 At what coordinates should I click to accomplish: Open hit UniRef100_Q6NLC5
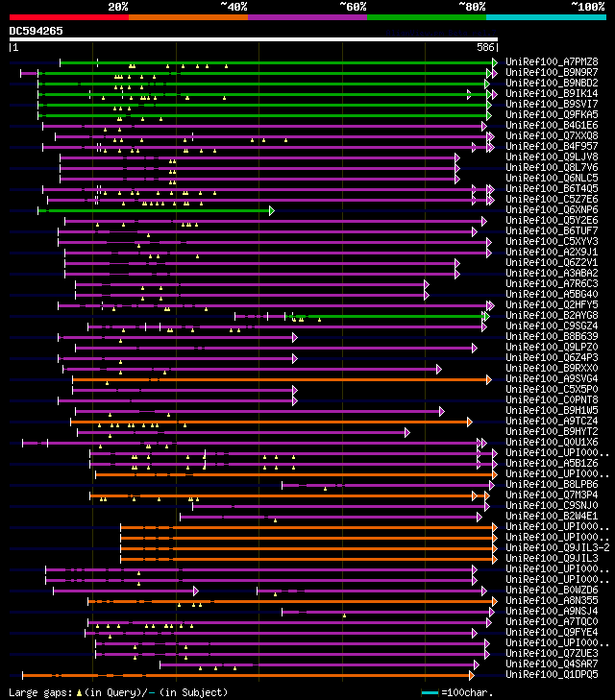[x=552, y=179]
